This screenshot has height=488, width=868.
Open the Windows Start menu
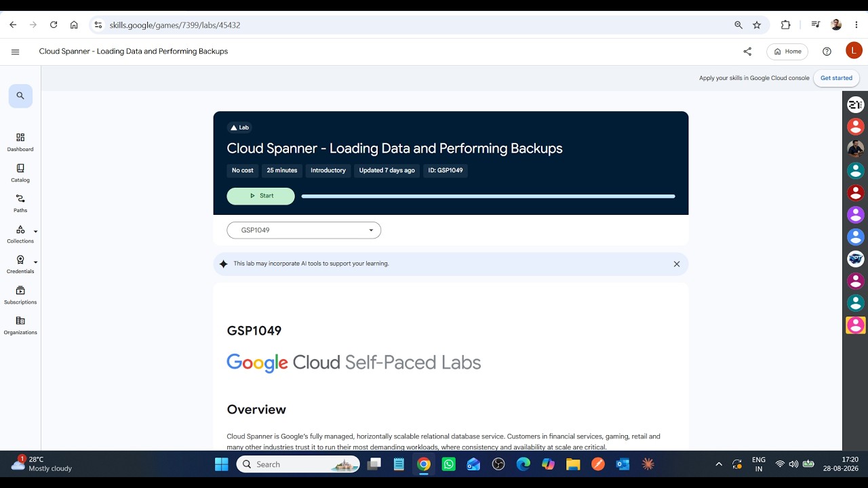click(x=222, y=464)
